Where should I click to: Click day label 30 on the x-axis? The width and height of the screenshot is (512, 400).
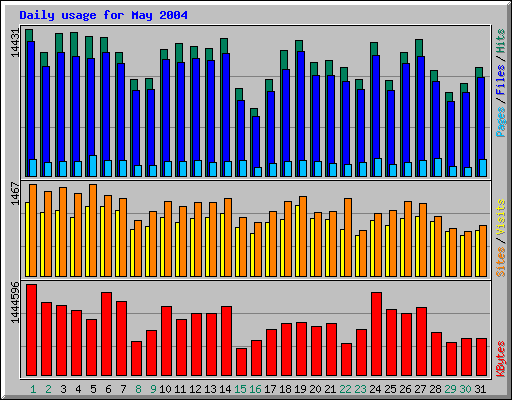[x=465, y=389]
